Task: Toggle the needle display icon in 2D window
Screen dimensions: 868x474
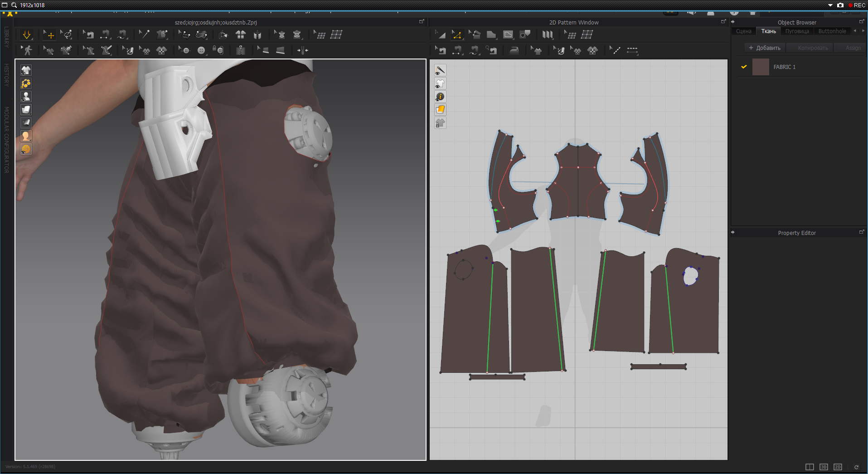Action: click(x=440, y=70)
